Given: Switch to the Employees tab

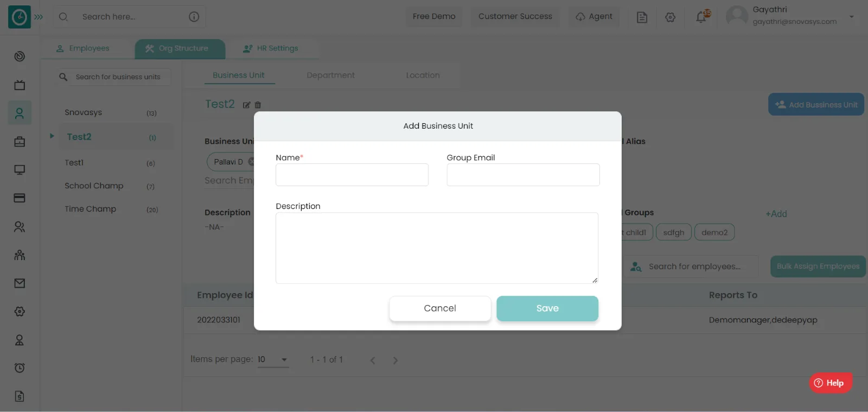Looking at the screenshot, I should click(83, 48).
